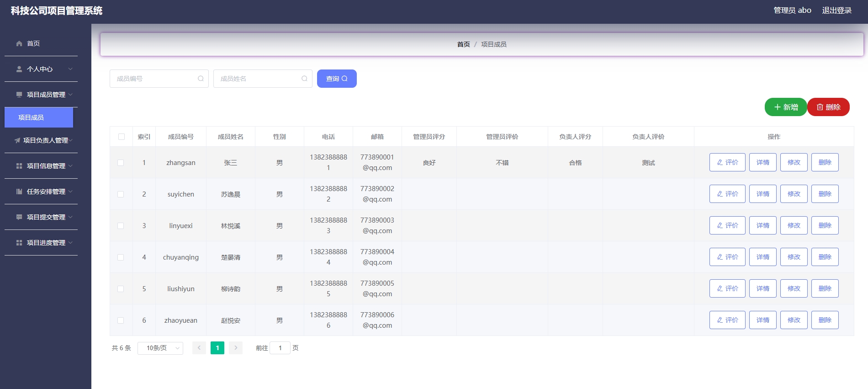Click the search icon in 成员编号 field
868x389 pixels.
(x=201, y=79)
